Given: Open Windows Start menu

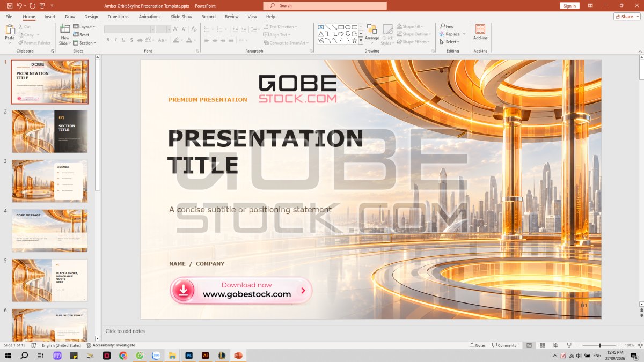Looking at the screenshot, I should pyautogui.click(x=8, y=355).
